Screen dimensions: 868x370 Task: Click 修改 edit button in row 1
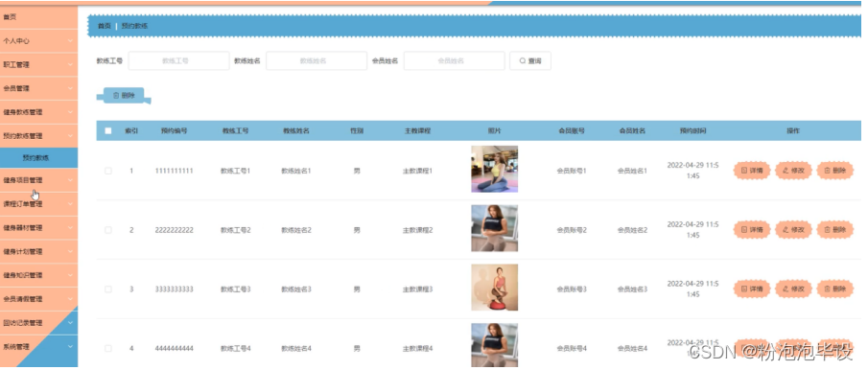(x=793, y=171)
